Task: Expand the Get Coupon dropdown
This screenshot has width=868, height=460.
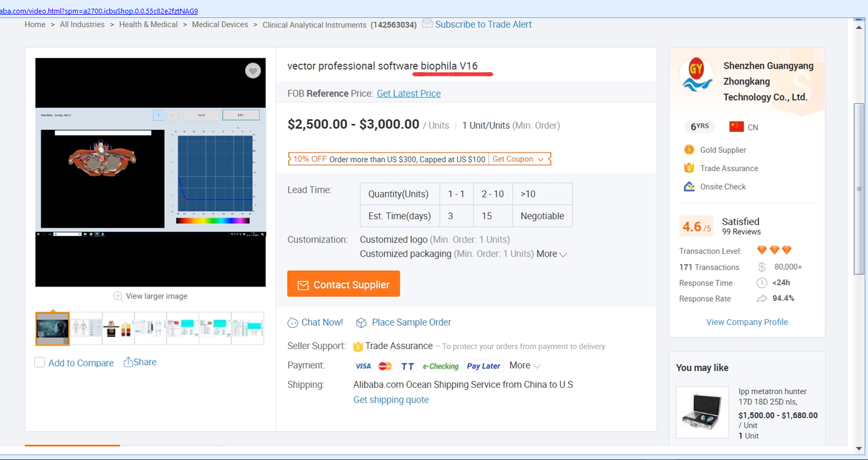Action: [518, 159]
